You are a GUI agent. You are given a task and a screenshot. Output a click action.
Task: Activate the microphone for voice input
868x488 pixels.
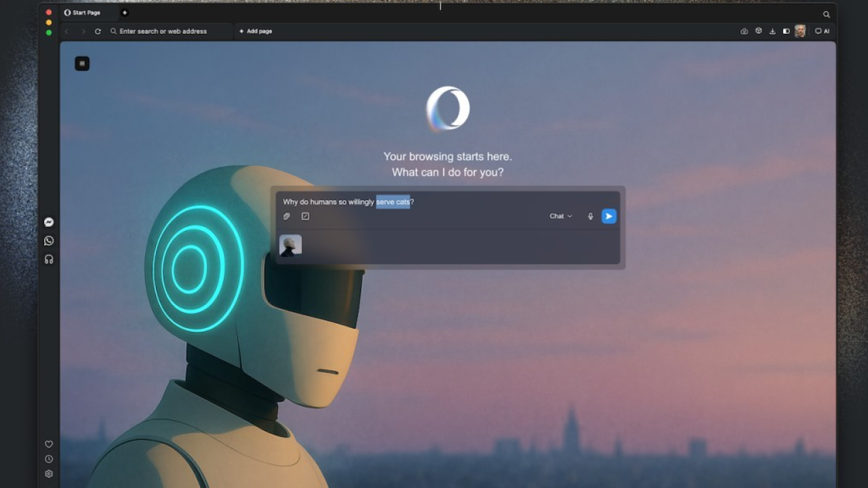click(x=589, y=216)
